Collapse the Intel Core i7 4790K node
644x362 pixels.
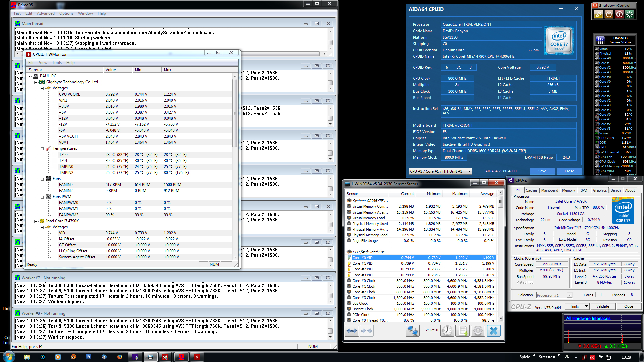click(36, 221)
